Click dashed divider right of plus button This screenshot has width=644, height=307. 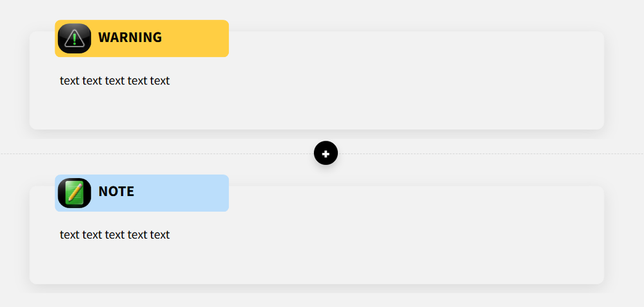point(483,153)
